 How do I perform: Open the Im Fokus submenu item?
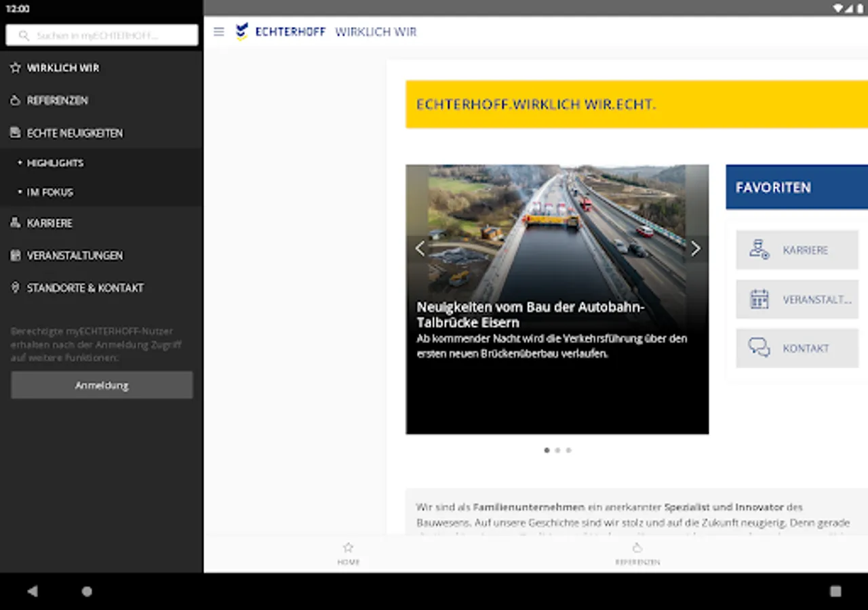tap(102, 192)
